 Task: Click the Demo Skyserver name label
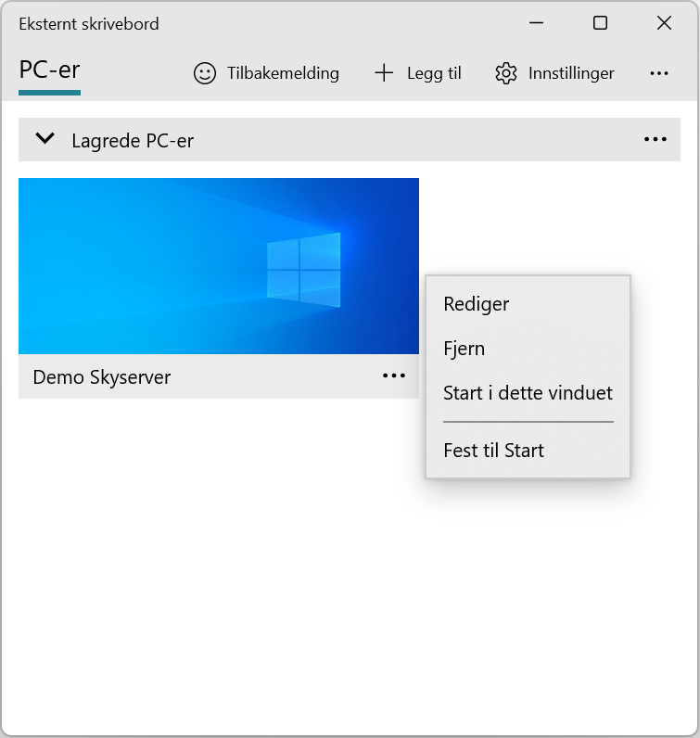(x=102, y=377)
